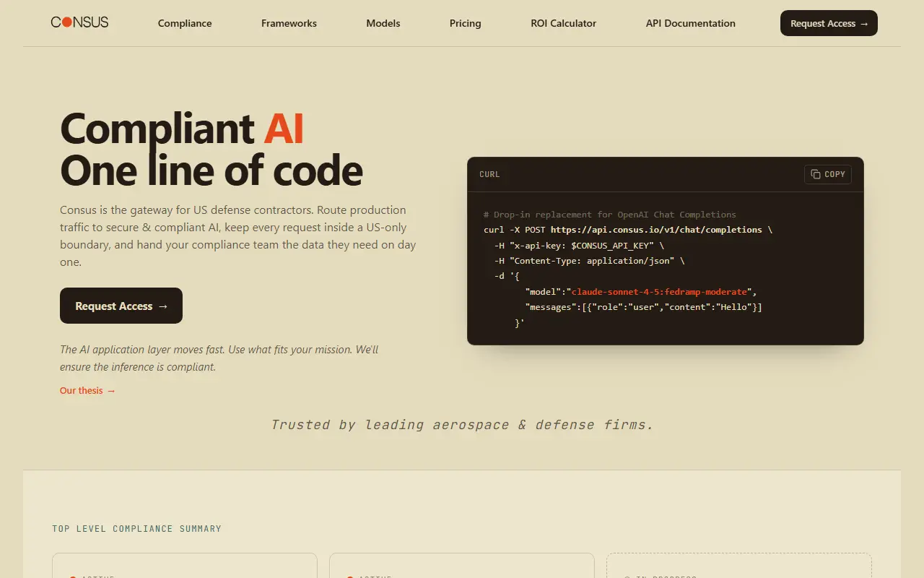Click the Content-Type header line
Viewport: 924px width, 578px height.
589,261
